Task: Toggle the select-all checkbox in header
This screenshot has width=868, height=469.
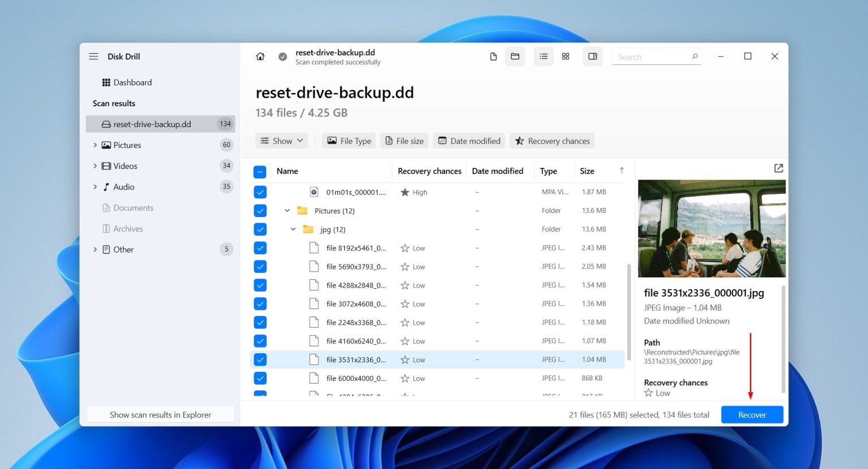Action: pyautogui.click(x=260, y=172)
